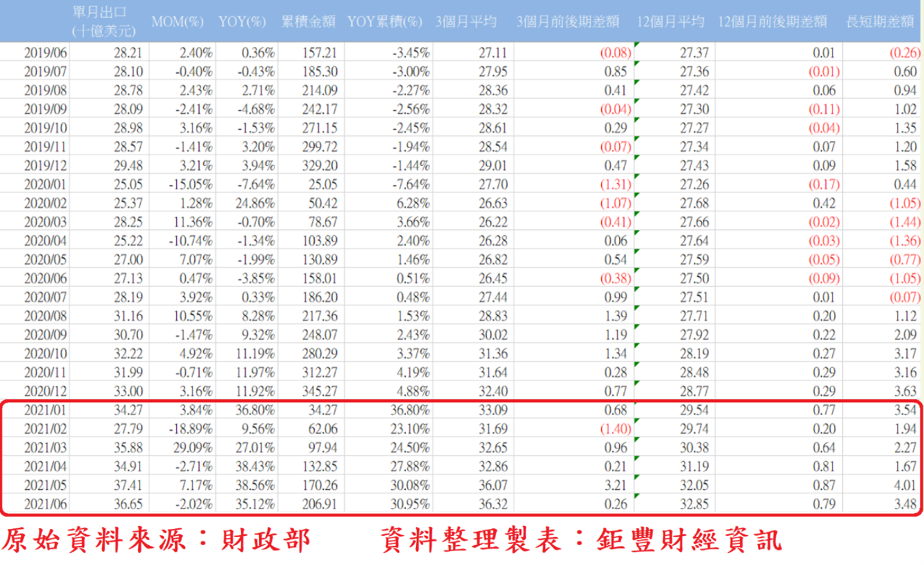This screenshot has width=924, height=565.
Task: Click the -15.05% MOM cell
Action: coord(191,185)
